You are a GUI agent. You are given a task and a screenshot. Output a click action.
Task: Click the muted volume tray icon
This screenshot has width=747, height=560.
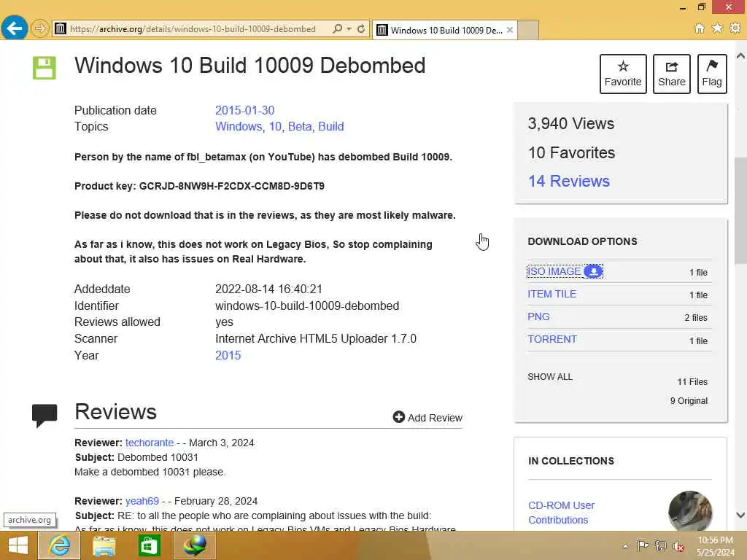[x=678, y=546]
